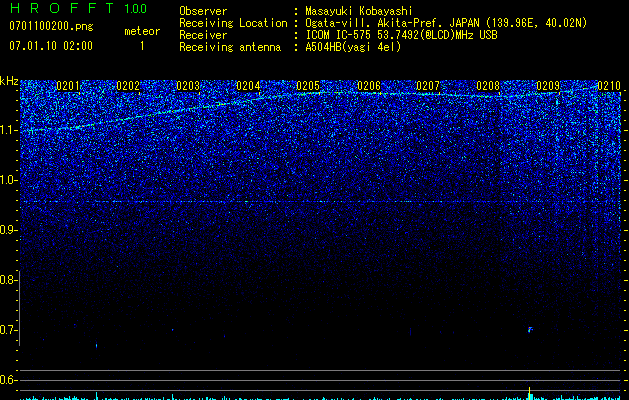Select antenna value A504HB(yagi 4el)
Image resolution: width=629 pixels, height=400 pixels.
click(x=353, y=47)
